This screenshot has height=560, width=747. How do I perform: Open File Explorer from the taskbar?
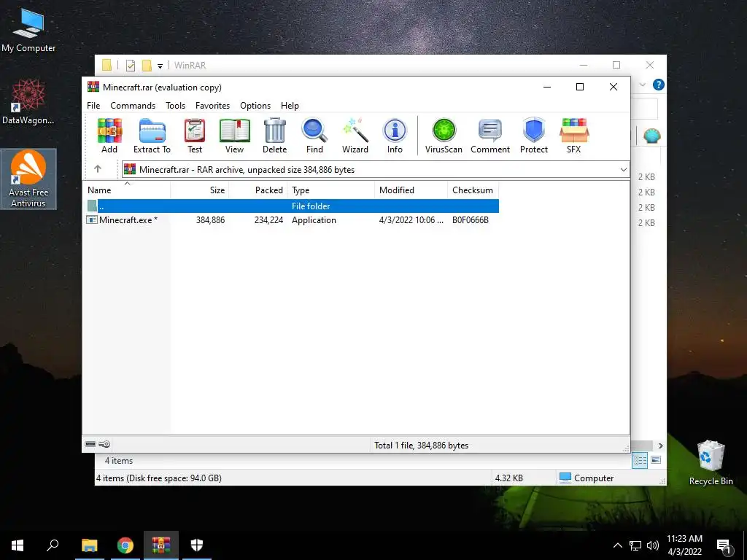tap(90, 545)
